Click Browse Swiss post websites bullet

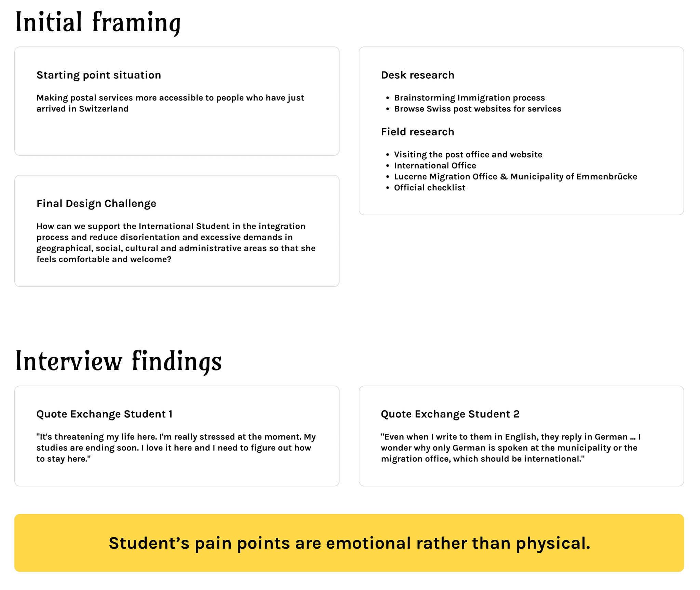point(477,109)
